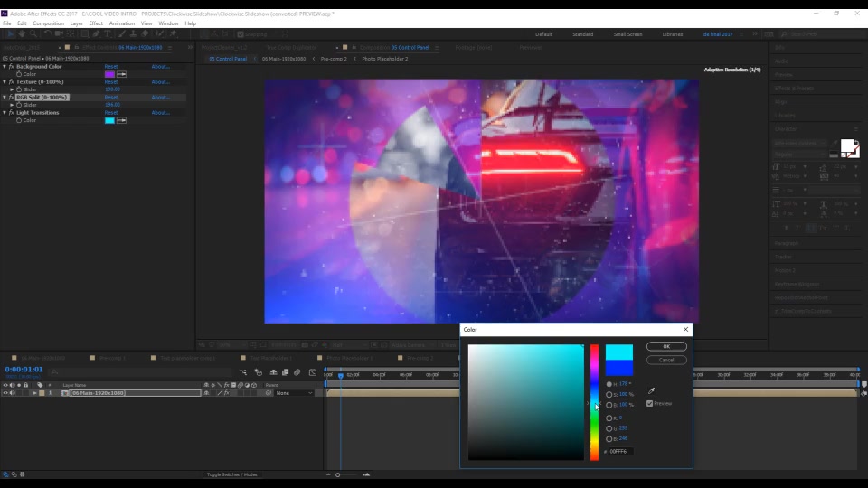Toggle the fx switch on Background Color effect
The image size is (868, 488).
tap(11, 66)
